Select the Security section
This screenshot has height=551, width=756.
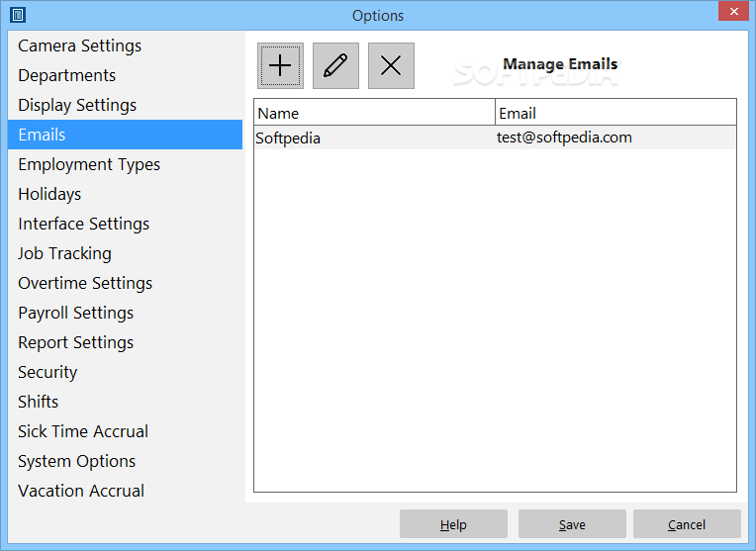coord(125,372)
